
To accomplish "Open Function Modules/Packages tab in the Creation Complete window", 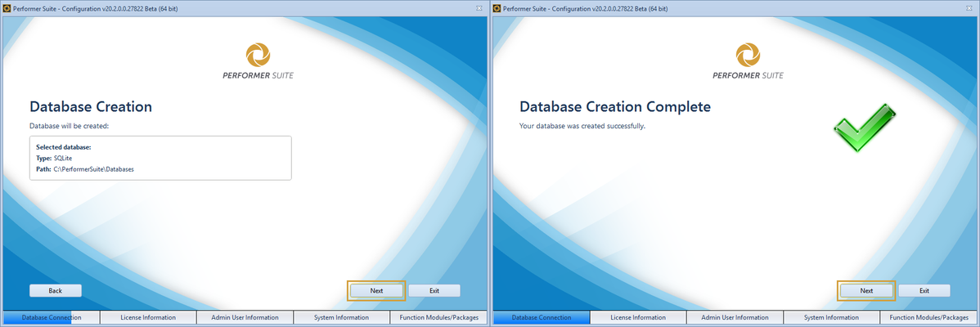I will tap(929, 317).
